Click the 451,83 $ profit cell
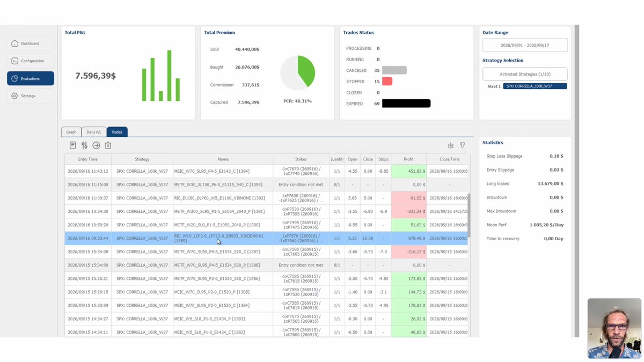 [409, 171]
